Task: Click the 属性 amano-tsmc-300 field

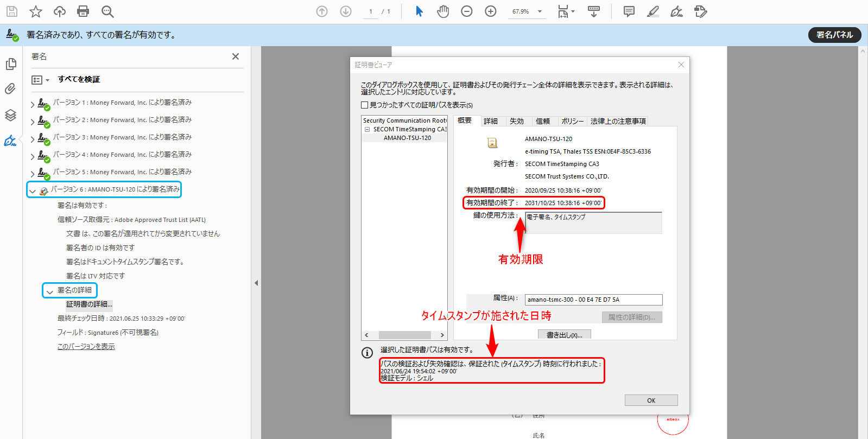Action: 594,300
